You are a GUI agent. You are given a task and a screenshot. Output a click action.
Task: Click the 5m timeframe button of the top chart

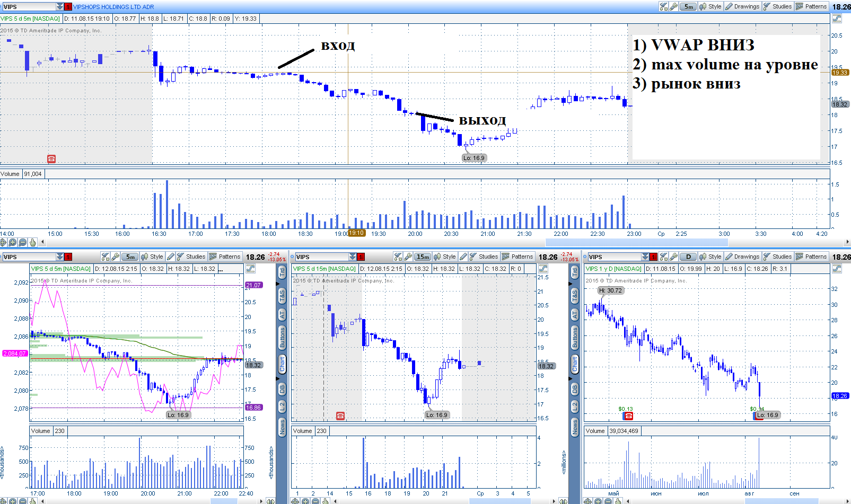[688, 6]
